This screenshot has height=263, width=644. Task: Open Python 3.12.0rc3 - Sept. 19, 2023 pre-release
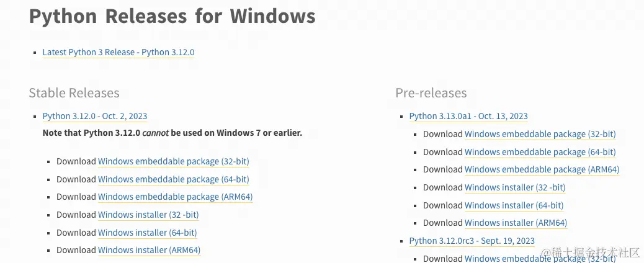(472, 241)
